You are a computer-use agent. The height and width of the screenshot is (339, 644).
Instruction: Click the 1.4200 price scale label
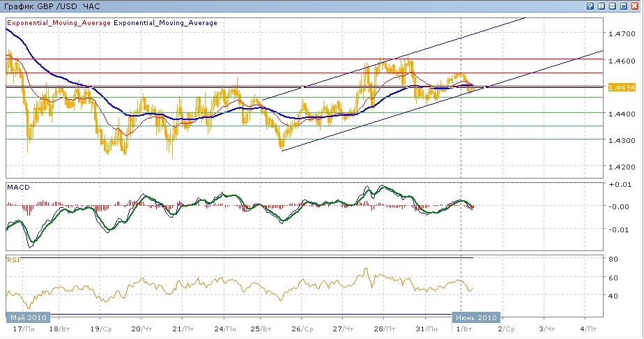point(620,167)
